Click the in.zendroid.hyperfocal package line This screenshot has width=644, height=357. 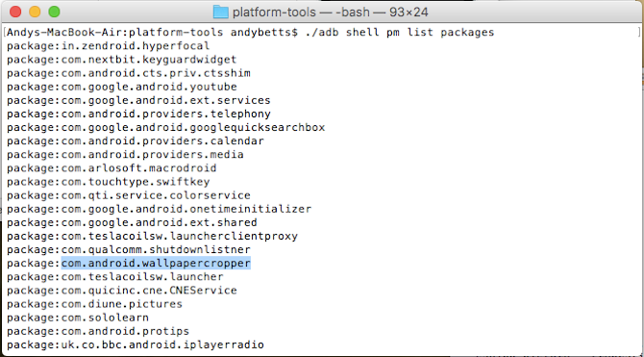pyautogui.click(x=109, y=46)
